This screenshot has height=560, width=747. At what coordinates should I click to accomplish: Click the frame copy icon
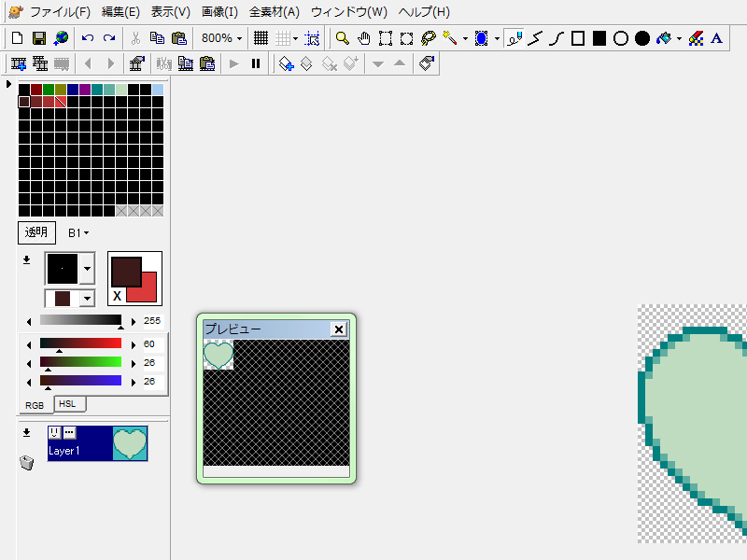click(185, 63)
